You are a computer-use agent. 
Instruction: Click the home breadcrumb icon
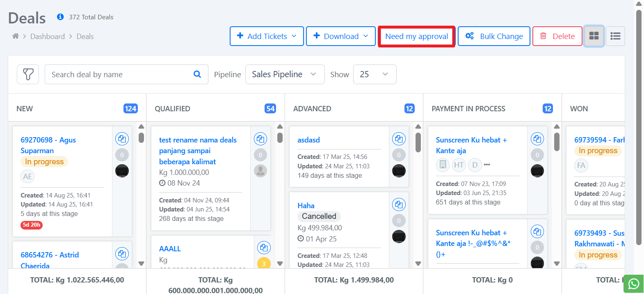coord(16,36)
